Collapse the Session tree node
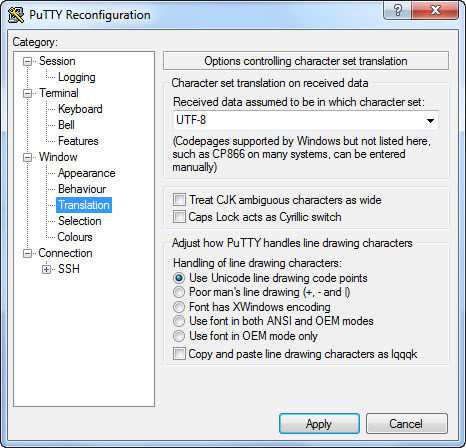 (27, 61)
